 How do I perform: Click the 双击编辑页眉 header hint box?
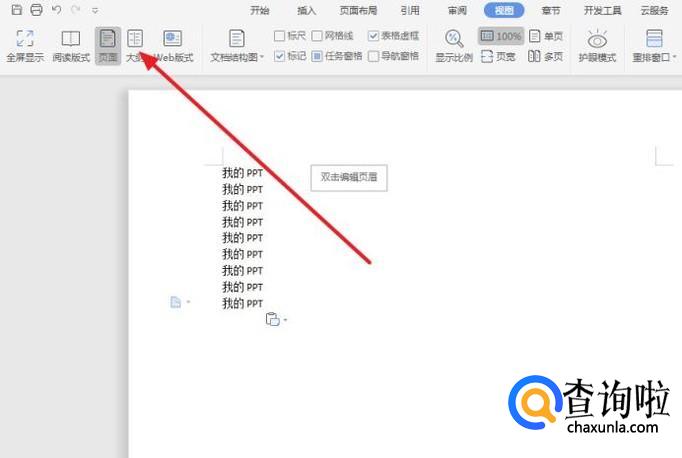pyautogui.click(x=349, y=177)
